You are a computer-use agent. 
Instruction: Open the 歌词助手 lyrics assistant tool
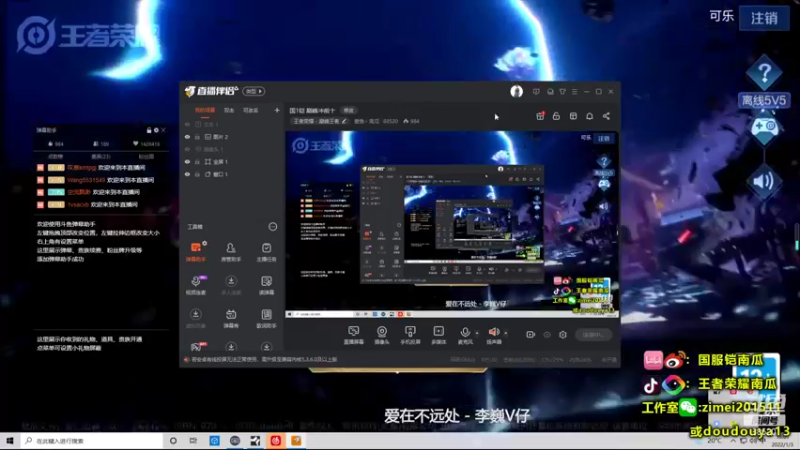point(266,318)
